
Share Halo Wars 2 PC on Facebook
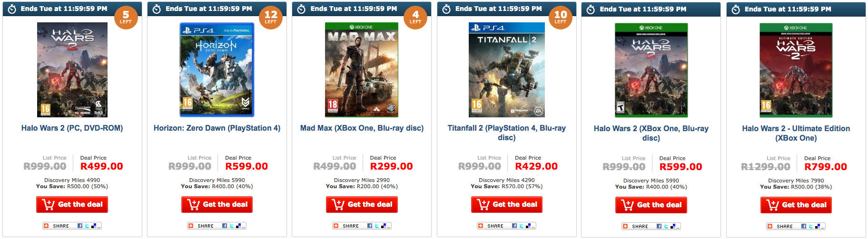pos(80,226)
